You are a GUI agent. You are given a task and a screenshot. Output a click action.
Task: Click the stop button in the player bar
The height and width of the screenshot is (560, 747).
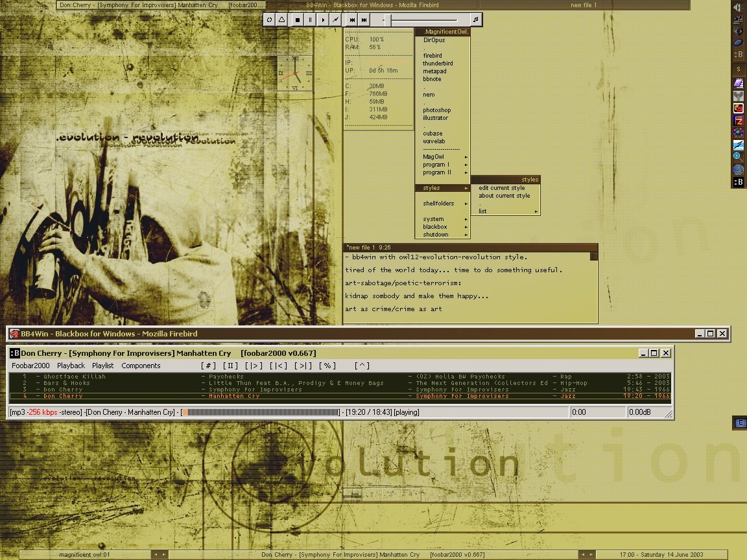[297, 19]
